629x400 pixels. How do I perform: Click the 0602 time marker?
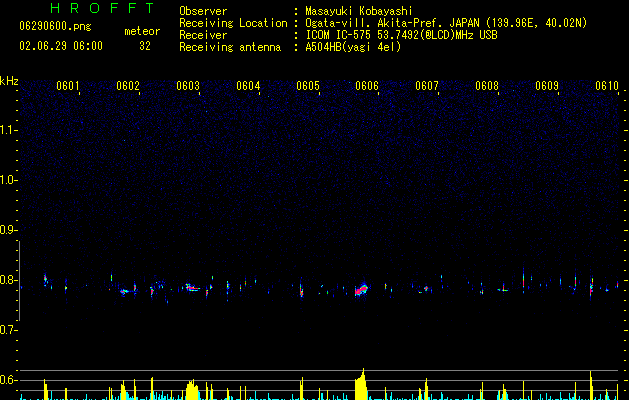128,86
